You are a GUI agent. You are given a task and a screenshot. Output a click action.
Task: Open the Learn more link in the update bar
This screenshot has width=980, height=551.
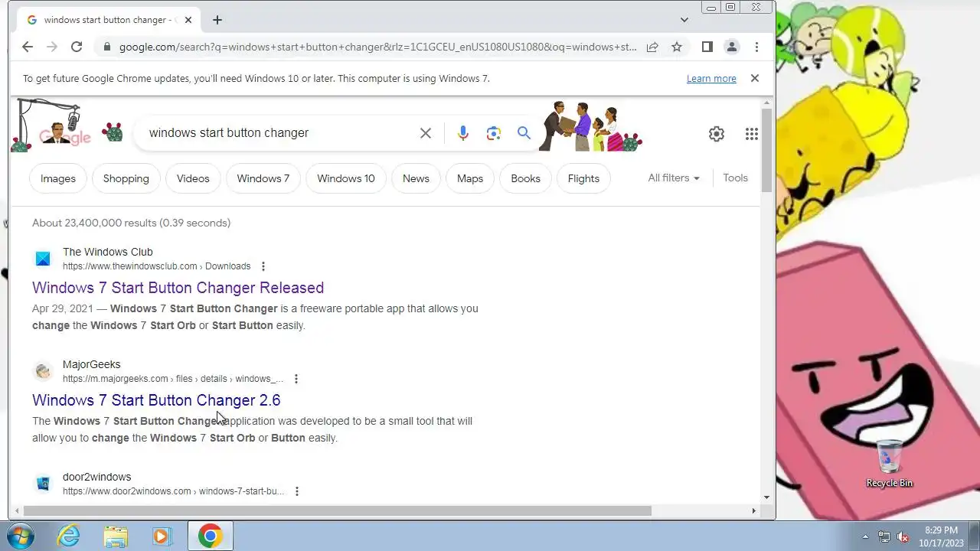click(711, 78)
